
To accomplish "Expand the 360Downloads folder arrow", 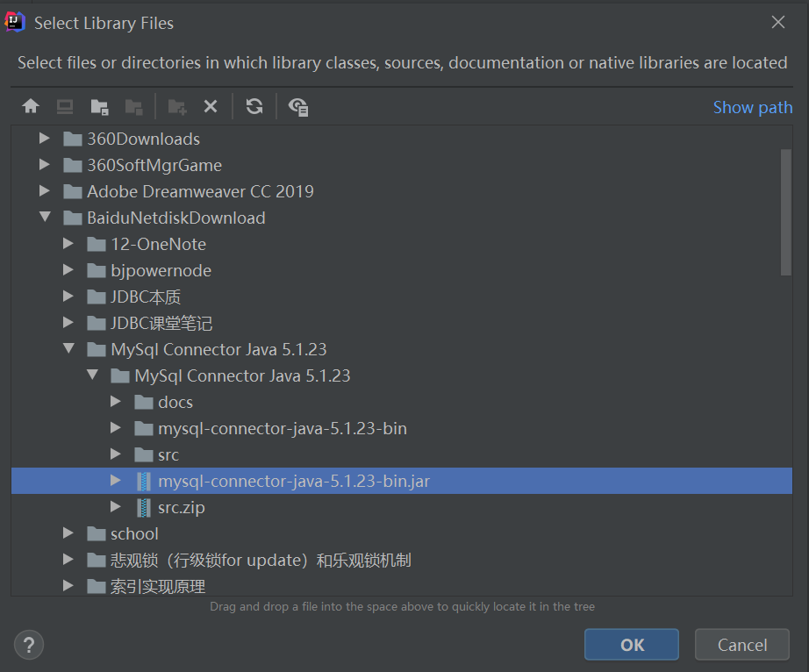I will point(45,138).
